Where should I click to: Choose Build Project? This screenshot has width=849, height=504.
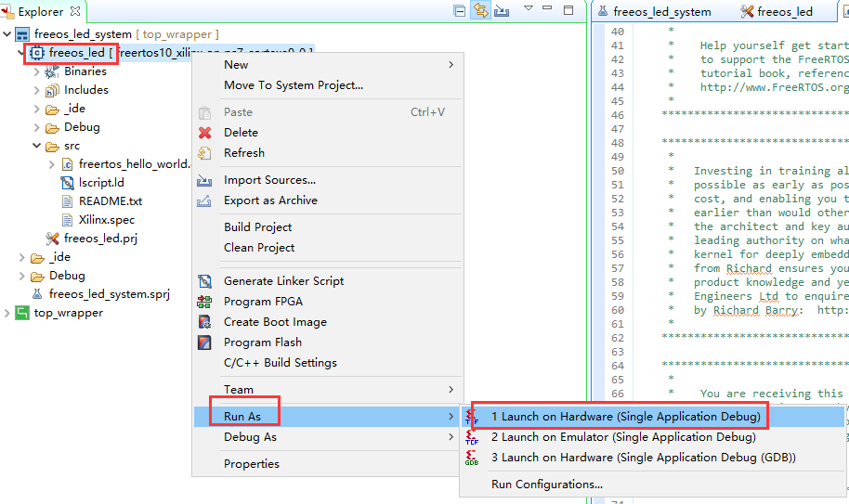[x=328, y=227]
